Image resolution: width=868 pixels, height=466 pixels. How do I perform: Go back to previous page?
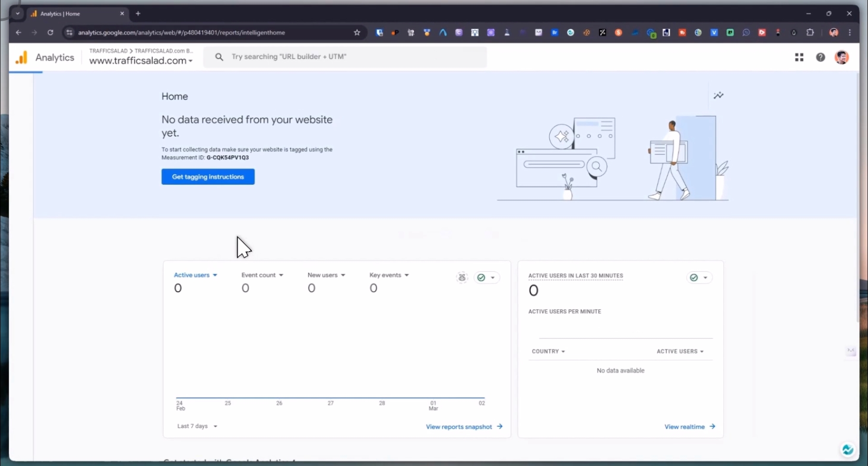(19, 32)
